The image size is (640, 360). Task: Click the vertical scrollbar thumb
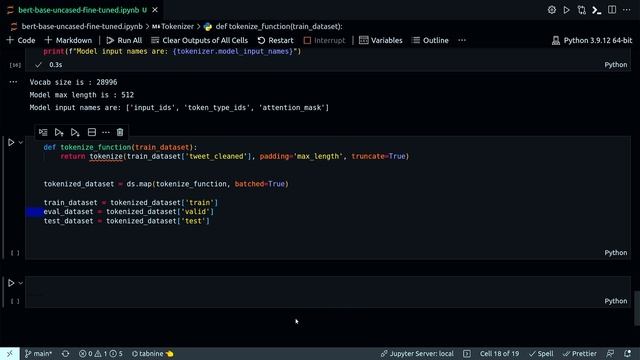pyautogui.click(x=637, y=308)
